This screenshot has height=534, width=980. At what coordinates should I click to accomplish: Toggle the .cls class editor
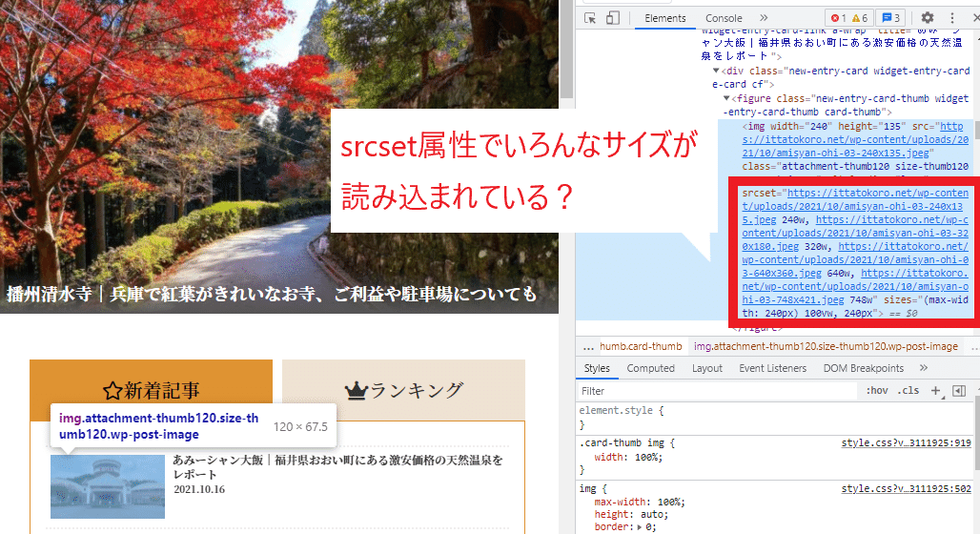click(909, 391)
